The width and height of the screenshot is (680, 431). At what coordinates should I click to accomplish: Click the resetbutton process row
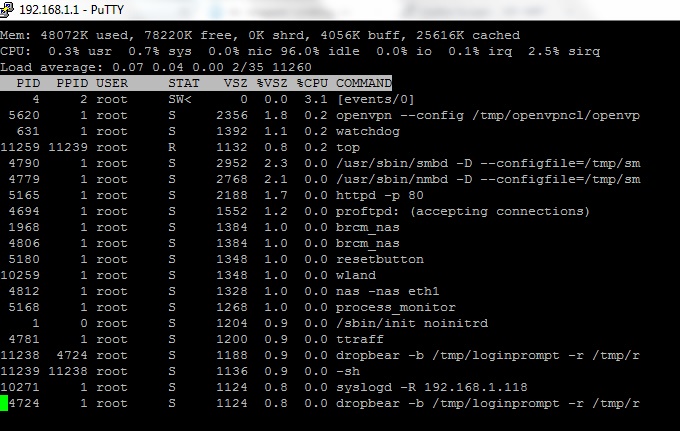click(x=212, y=259)
